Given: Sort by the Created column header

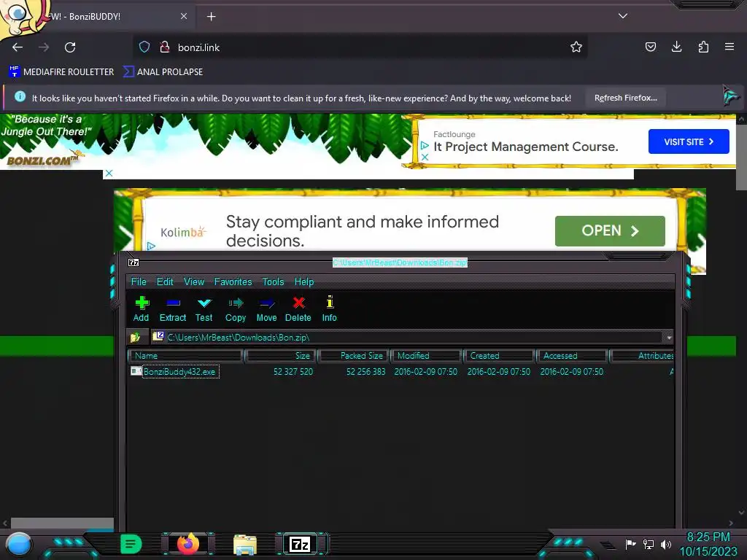Looking at the screenshot, I should pyautogui.click(x=499, y=356).
